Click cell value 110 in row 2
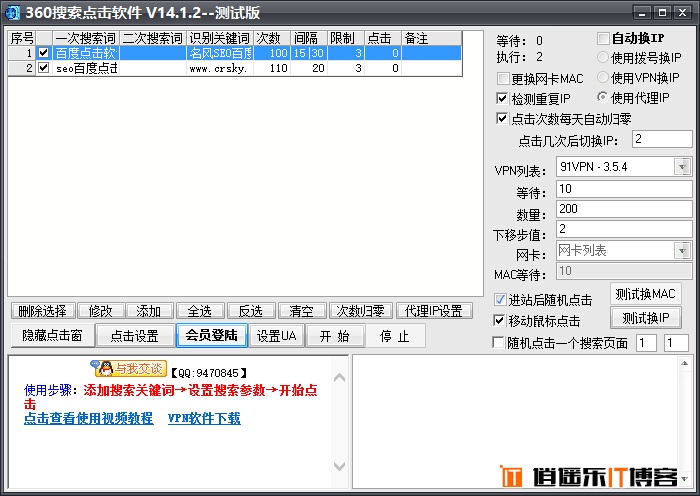Image resolution: width=700 pixels, height=496 pixels. pos(272,68)
